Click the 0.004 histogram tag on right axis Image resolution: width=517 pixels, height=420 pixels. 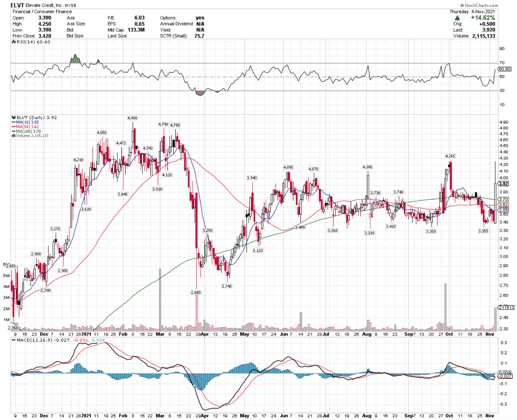505,373
